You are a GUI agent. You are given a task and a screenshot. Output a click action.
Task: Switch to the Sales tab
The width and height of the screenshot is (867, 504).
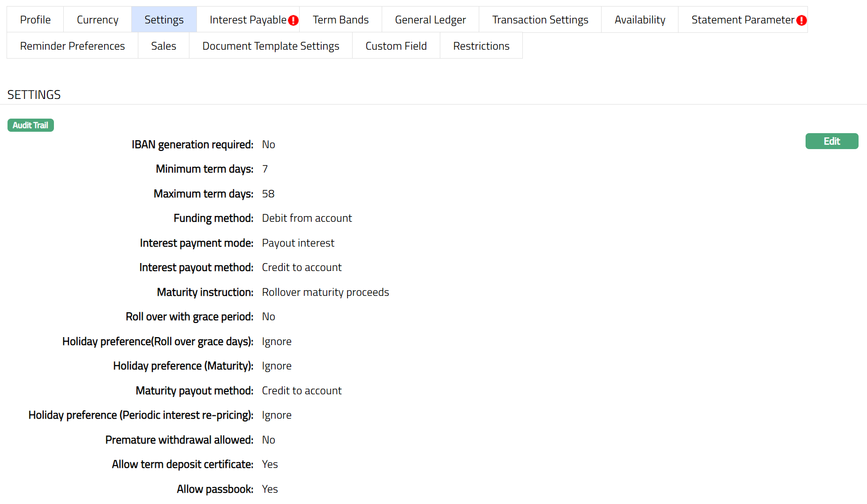click(163, 46)
